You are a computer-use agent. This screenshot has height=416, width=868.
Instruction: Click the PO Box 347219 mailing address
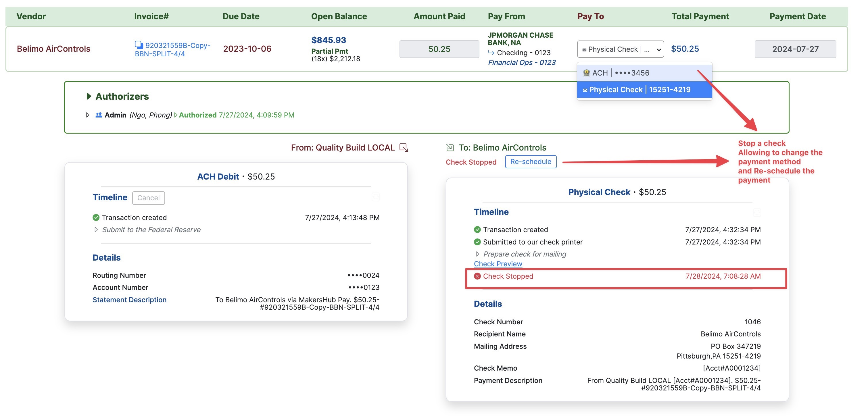click(736, 346)
